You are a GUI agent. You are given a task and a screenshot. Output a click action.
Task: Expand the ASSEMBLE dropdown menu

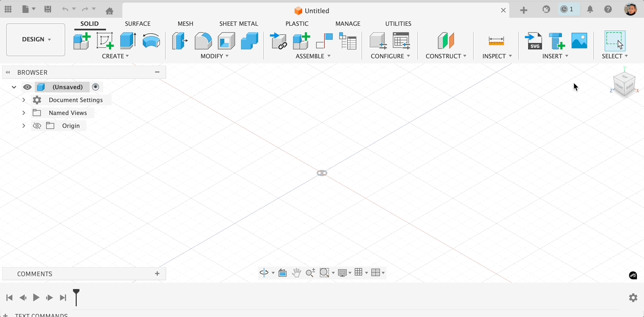(313, 56)
